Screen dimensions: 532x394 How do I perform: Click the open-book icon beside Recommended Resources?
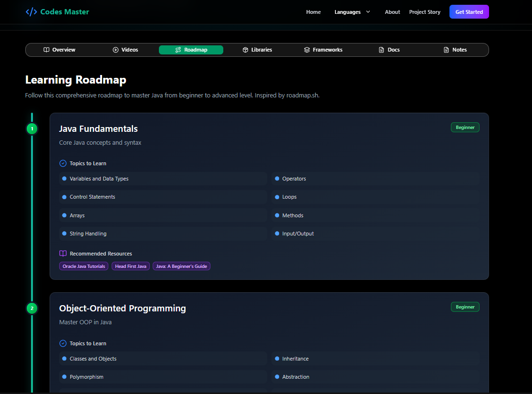pos(63,254)
